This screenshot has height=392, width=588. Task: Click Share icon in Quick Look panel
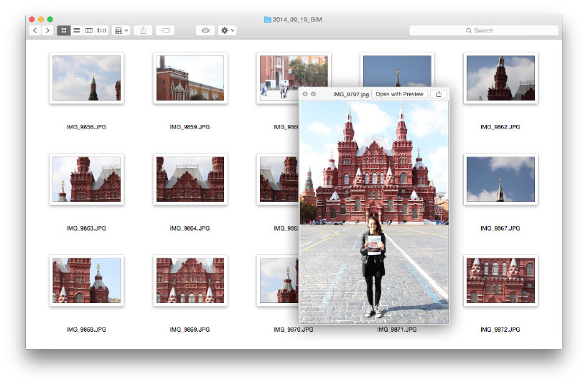438,94
